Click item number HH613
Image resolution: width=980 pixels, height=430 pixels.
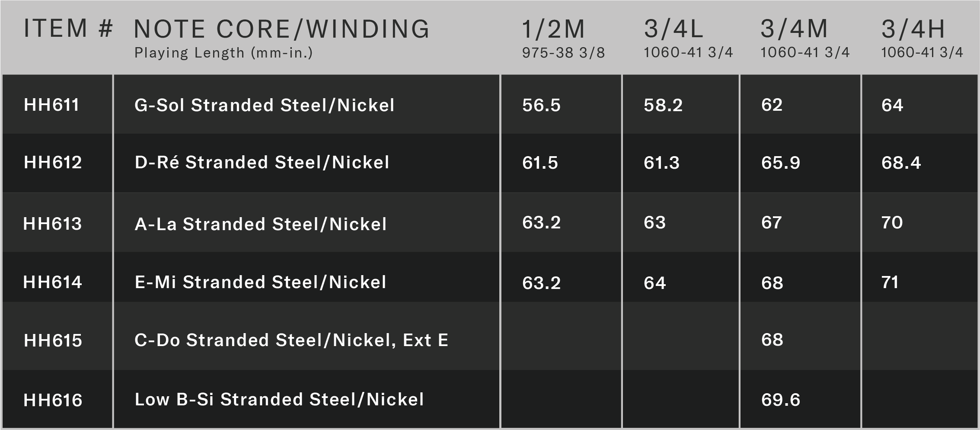[x=52, y=224]
